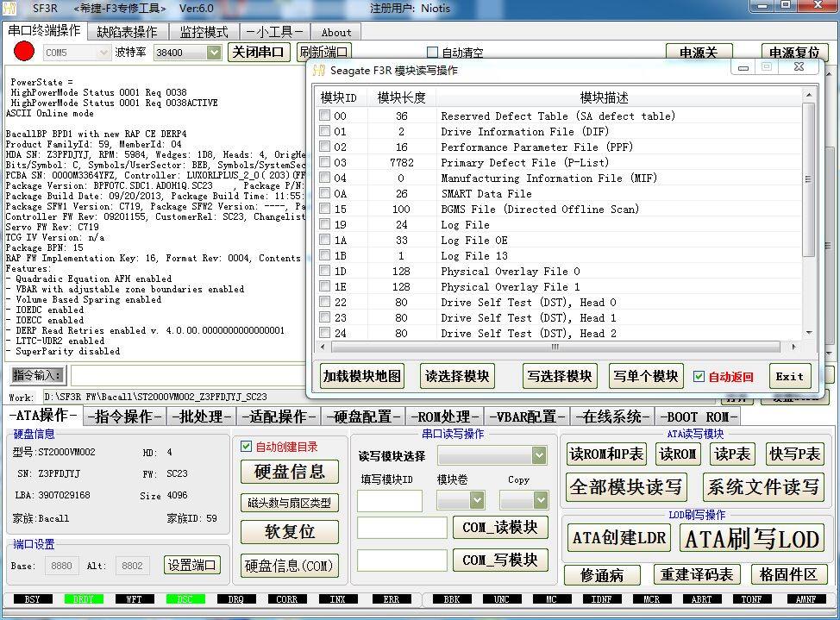
Task: Check module 03 Primary Defect File checkbox
Action: pyautogui.click(x=324, y=162)
